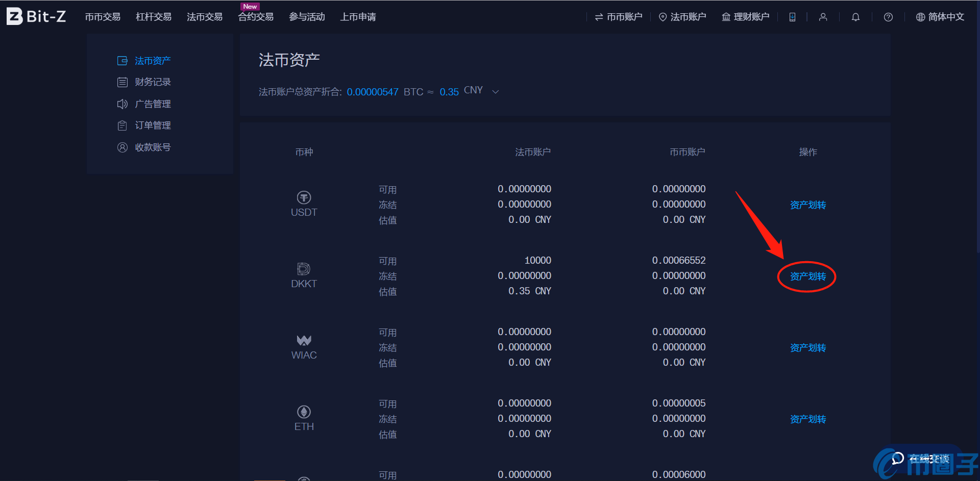This screenshot has width=980, height=481.
Task: Click the 操作 column header
Action: [x=808, y=152]
